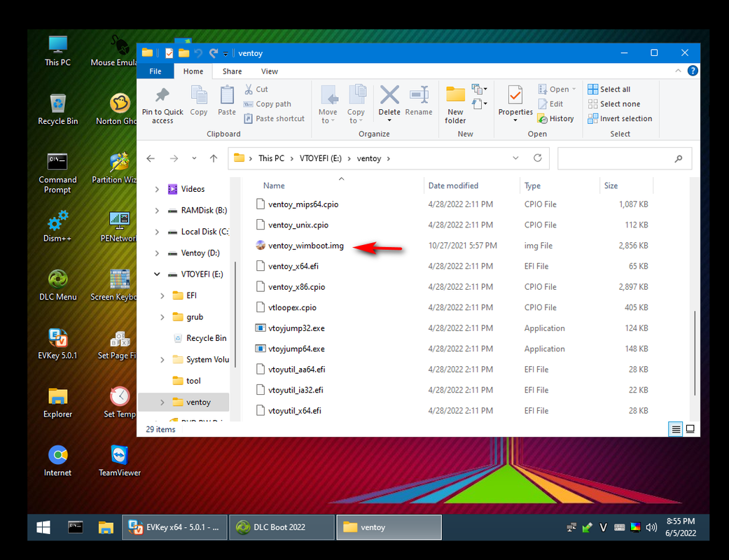Expand the EFI folder node
The height and width of the screenshot is (560, 729).
(x=162, y=295)
